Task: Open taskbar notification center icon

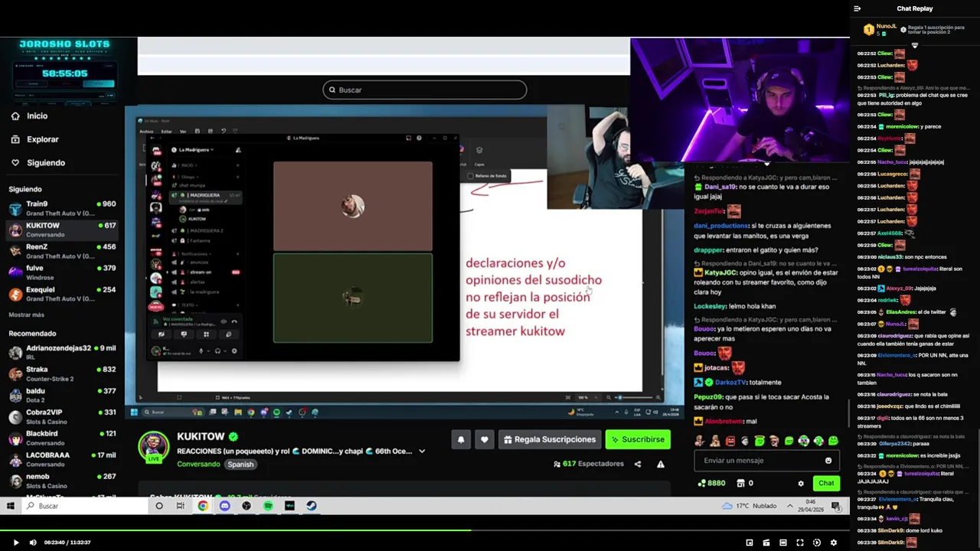Action: (835, 506)
